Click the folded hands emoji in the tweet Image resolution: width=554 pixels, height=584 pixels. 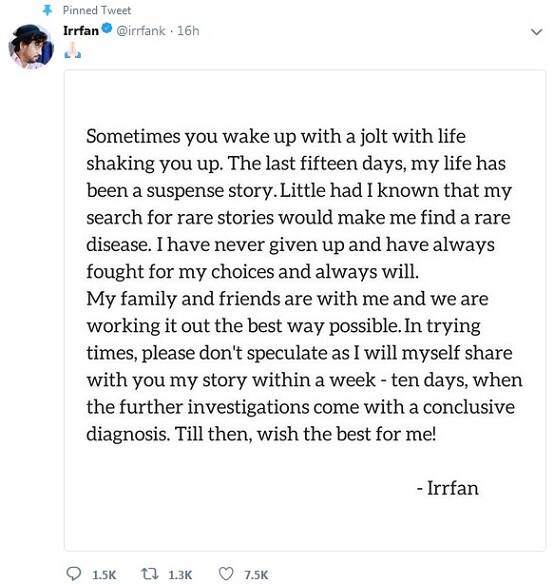coord(73,51)
